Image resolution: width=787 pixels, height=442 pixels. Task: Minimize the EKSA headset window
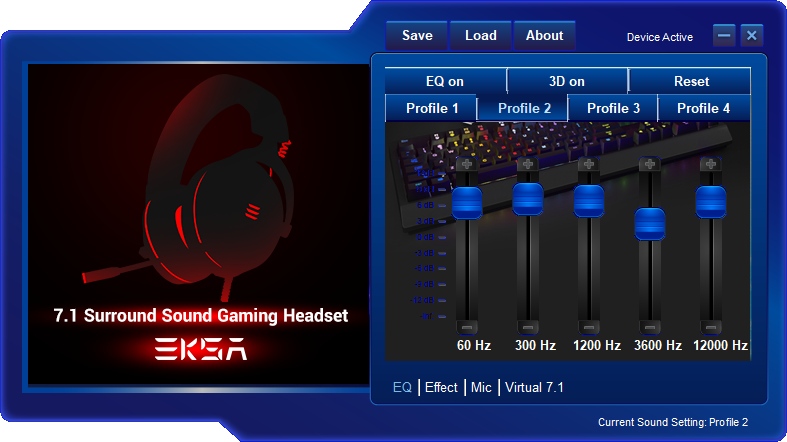click(724, 36)
